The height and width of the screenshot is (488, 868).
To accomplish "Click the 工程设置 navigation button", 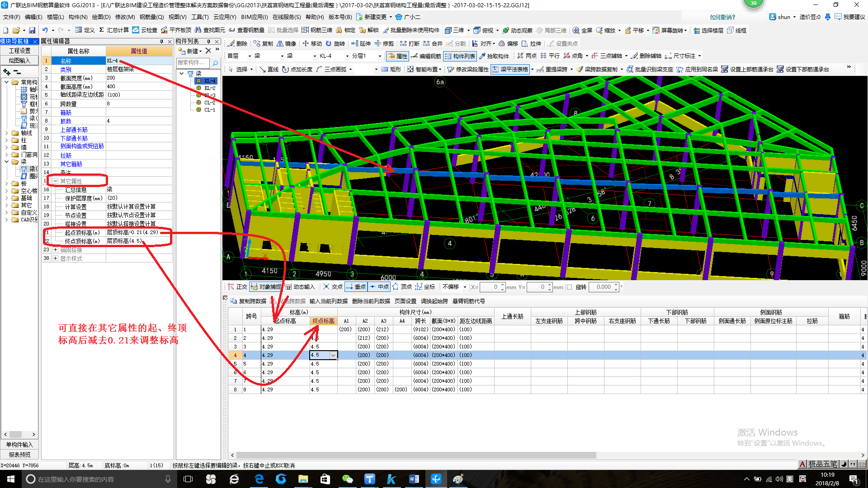I will point(19,51).
